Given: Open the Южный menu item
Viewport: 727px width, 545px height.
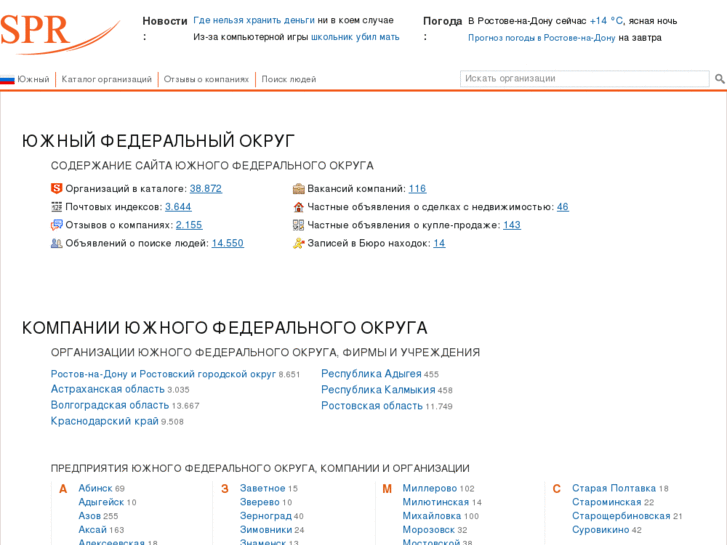Looking at the screenshot, I should pos(33,79).
